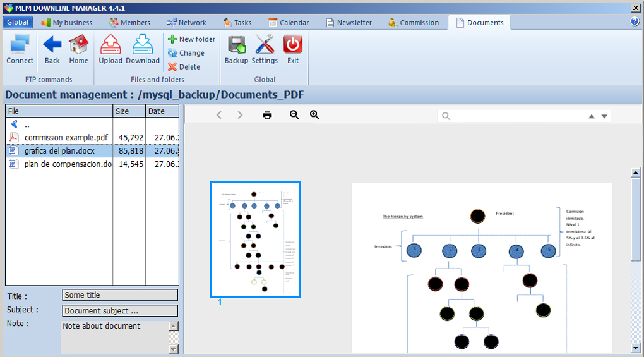Click the Delete files button
Viewport: 644px width, 357px height.
[184, 67]
